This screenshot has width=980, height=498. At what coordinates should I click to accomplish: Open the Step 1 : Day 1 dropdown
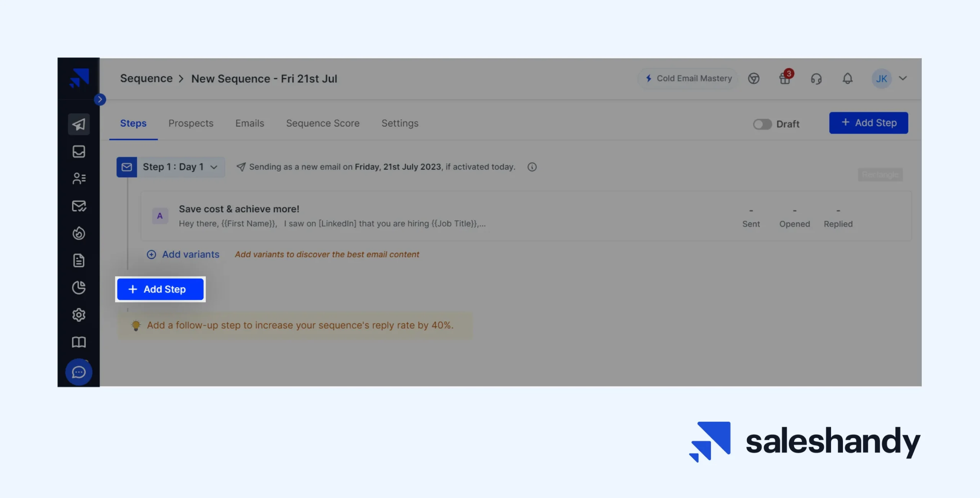click(x=181, y=167)
